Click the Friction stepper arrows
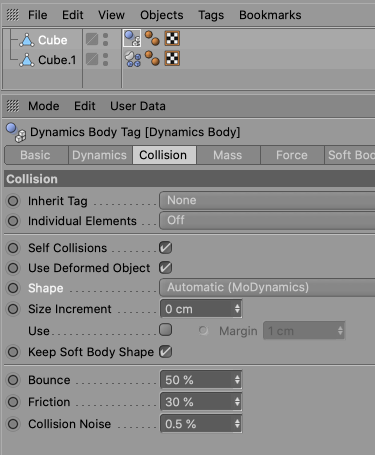 tap(237, 402)
